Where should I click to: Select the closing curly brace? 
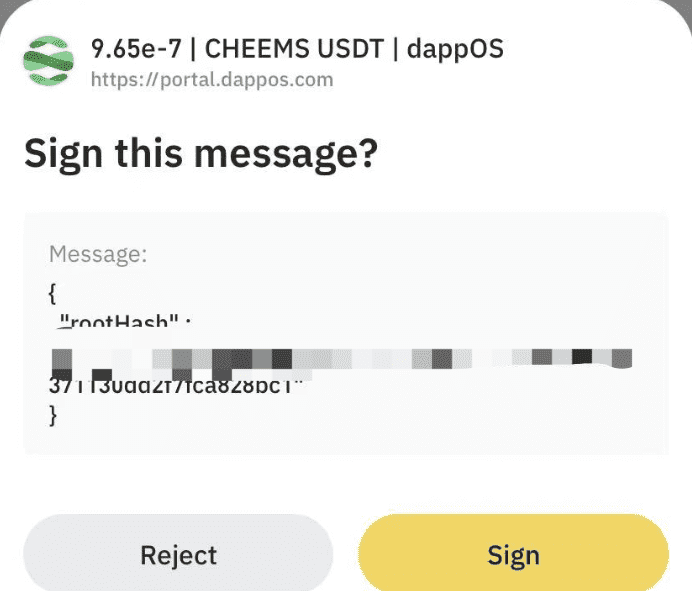pyautogui.click(x=53, y=416)
